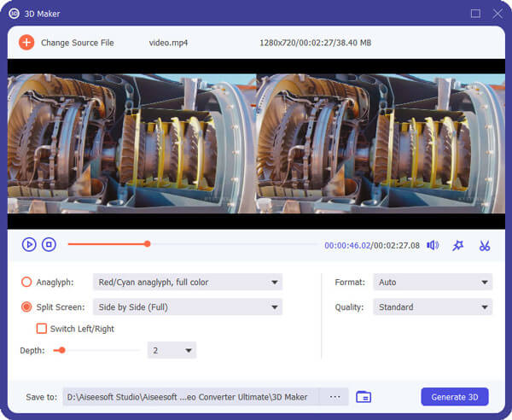Open the scissors cut tool
Screen dimensions: 512x420
(485, 246)
